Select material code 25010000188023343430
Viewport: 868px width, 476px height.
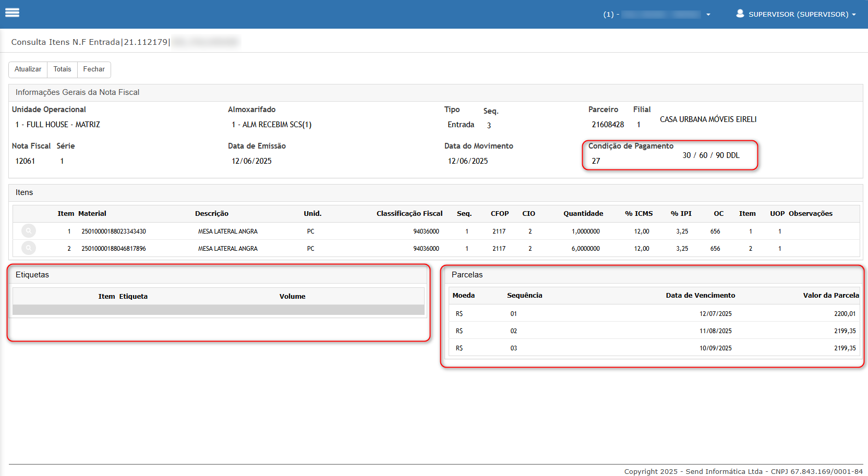(114, 231)
